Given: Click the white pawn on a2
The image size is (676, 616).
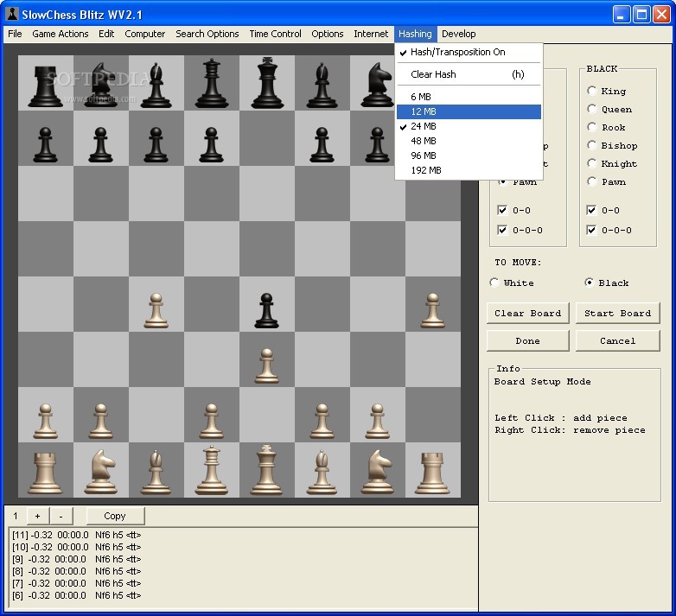Looking at the screenshot, I should (45, 422).
